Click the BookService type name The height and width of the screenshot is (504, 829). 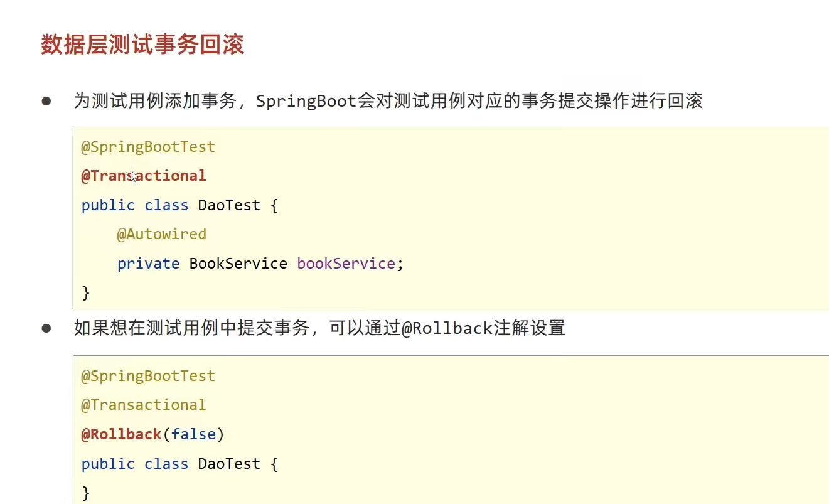pos(238,264)
